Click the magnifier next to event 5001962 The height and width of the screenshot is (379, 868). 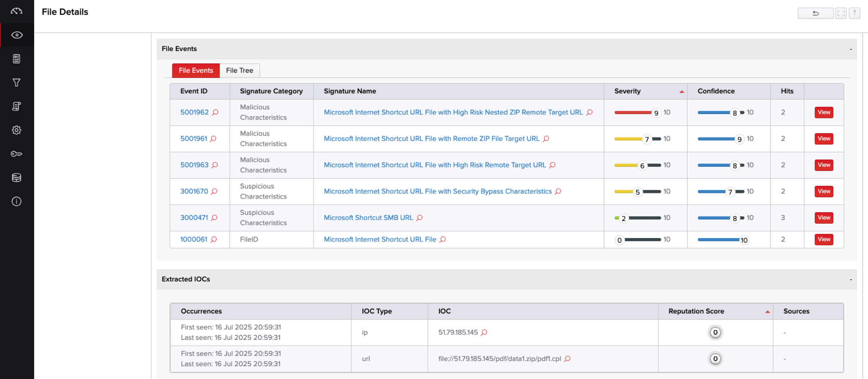215,112
